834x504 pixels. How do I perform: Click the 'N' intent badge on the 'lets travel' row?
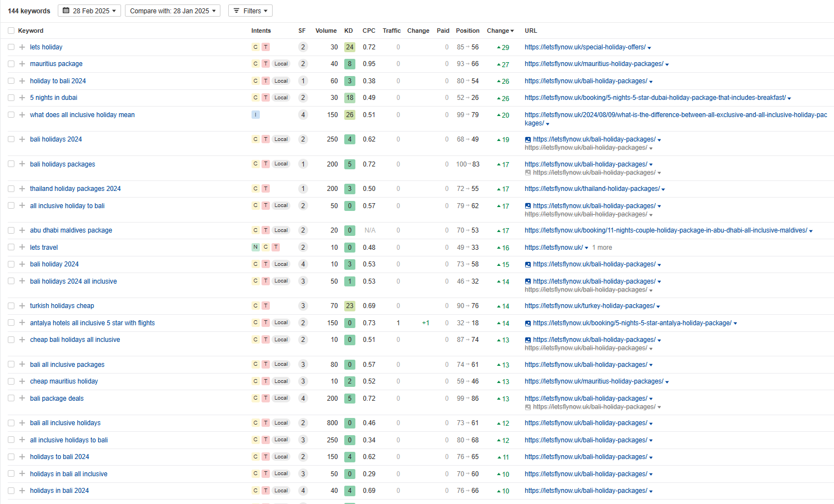click(x=255, y=248)
